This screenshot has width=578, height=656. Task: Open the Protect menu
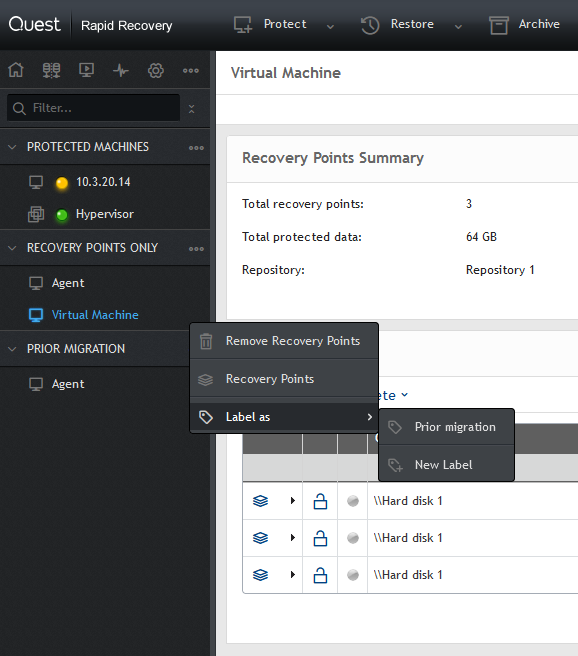click(x=285, y=24)
